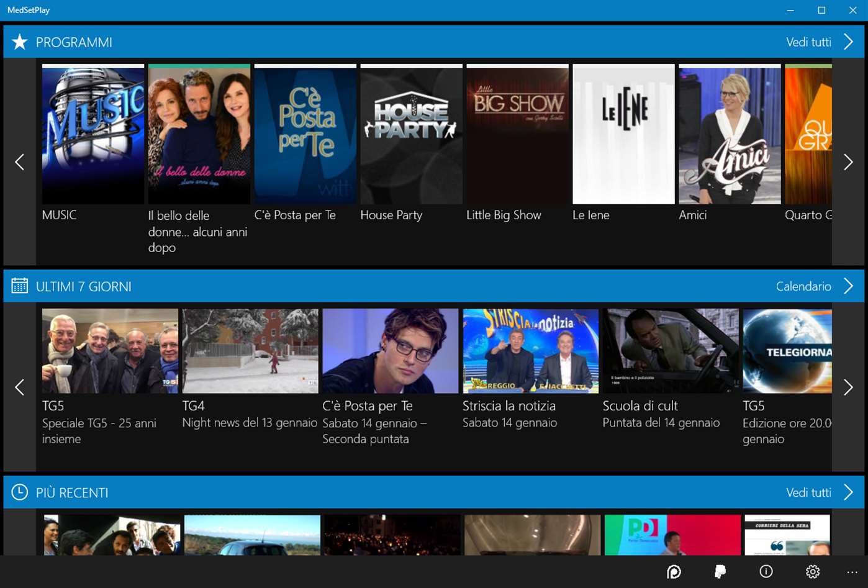Open the MUSIC program poster
868x588 pixels.
click(x=93, y=134)
